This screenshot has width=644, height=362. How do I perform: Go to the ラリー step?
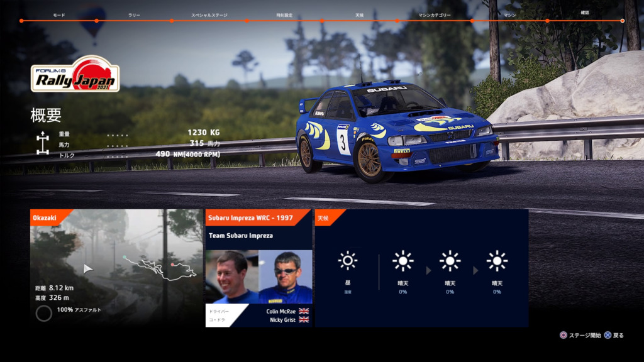(134, 15)
